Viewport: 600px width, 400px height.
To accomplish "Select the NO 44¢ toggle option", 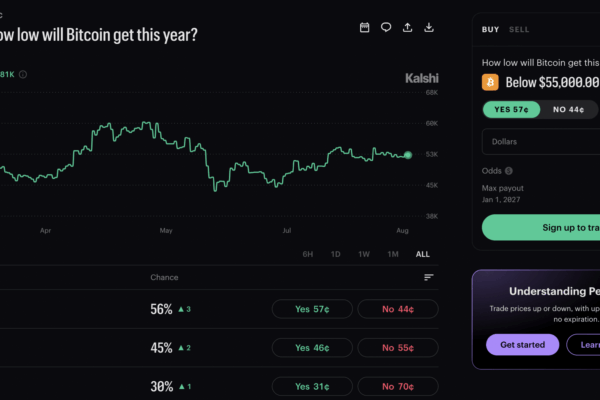I will click(x=568, y=109).
